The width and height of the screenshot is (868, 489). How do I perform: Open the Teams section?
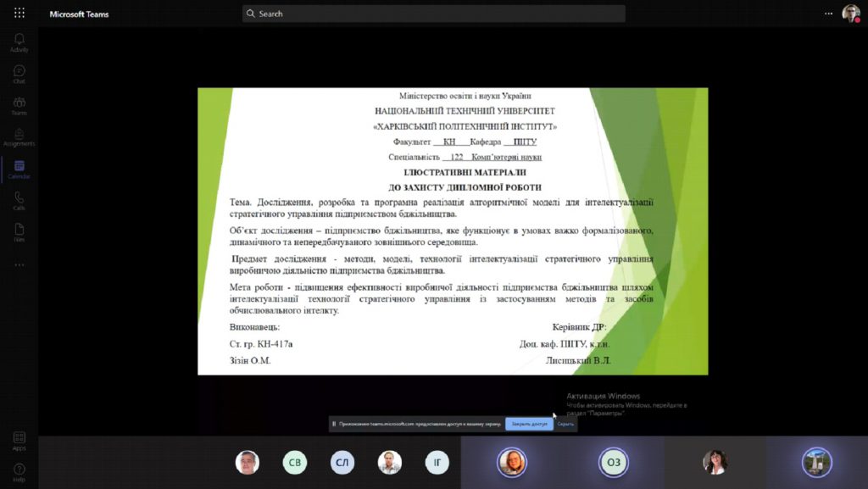pos(19,106)
